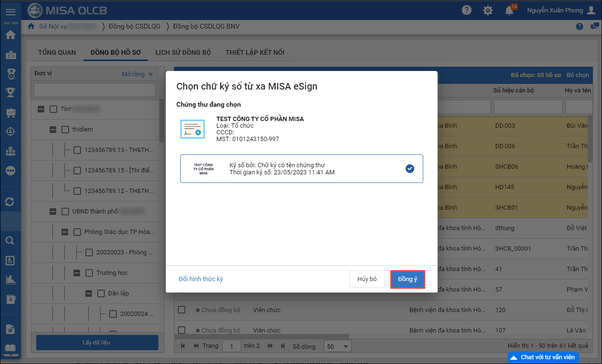Open the medal sidebar icon
Screen dimensions: 602x364
pyautogui.click(x=10, y=74)
